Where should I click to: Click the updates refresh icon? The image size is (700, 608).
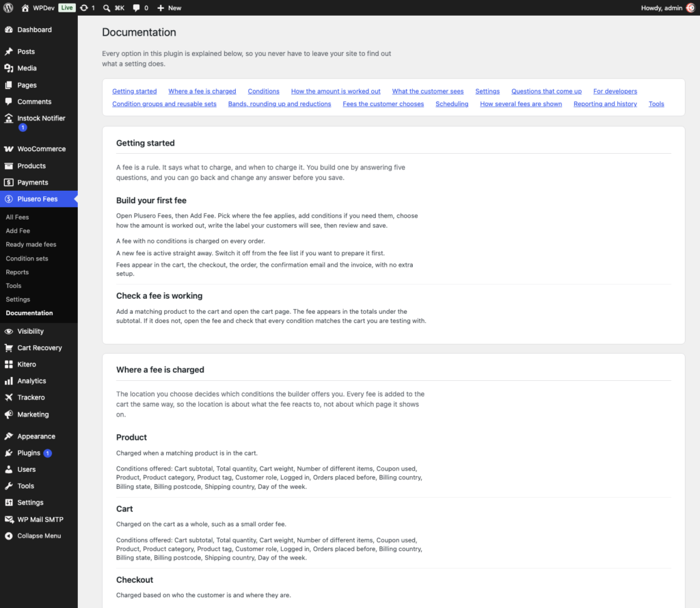point(84,8)
